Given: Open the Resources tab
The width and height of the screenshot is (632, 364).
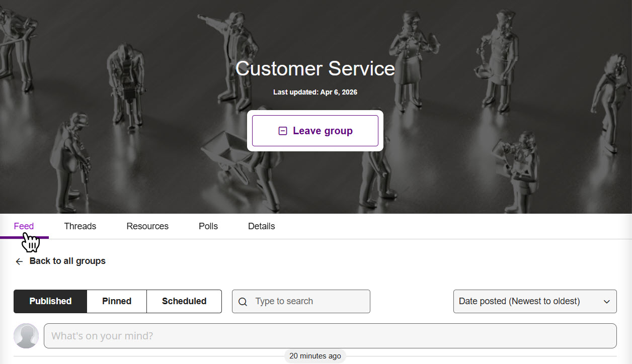Looking at the screenshot, I should click(x=147, y=226).
